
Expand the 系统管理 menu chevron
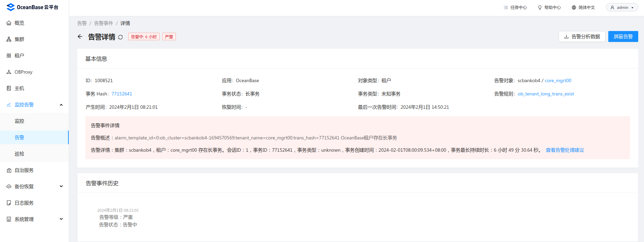tap(61, 219)
